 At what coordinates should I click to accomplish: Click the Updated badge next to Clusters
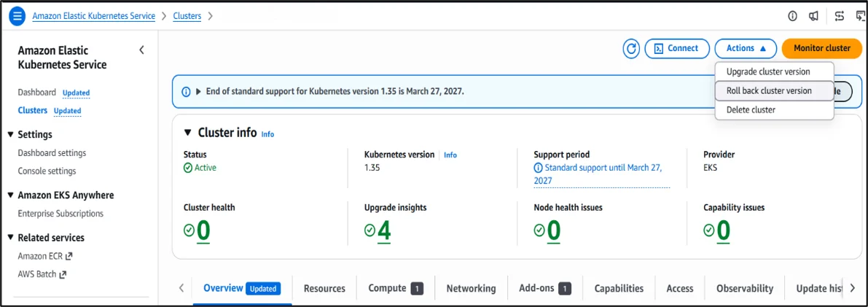pyautogui.click(x=68, y=111)
